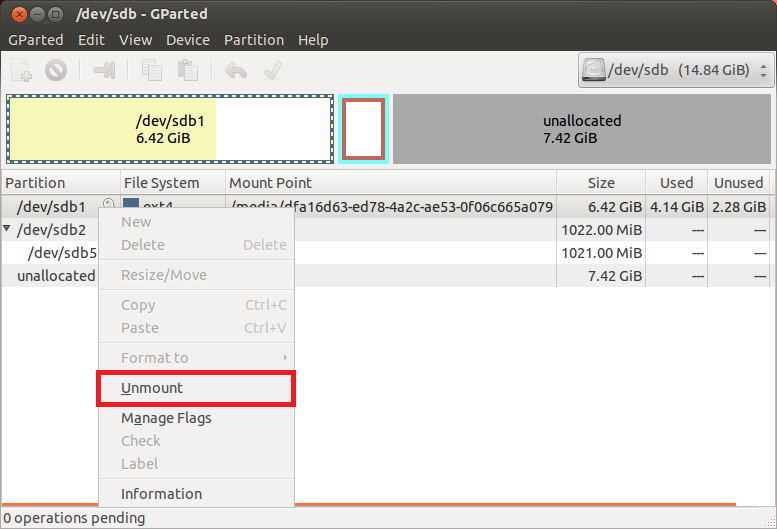777x529 pixels.
Task: Sort by the Partition column header
Action: tap(60, 183)
